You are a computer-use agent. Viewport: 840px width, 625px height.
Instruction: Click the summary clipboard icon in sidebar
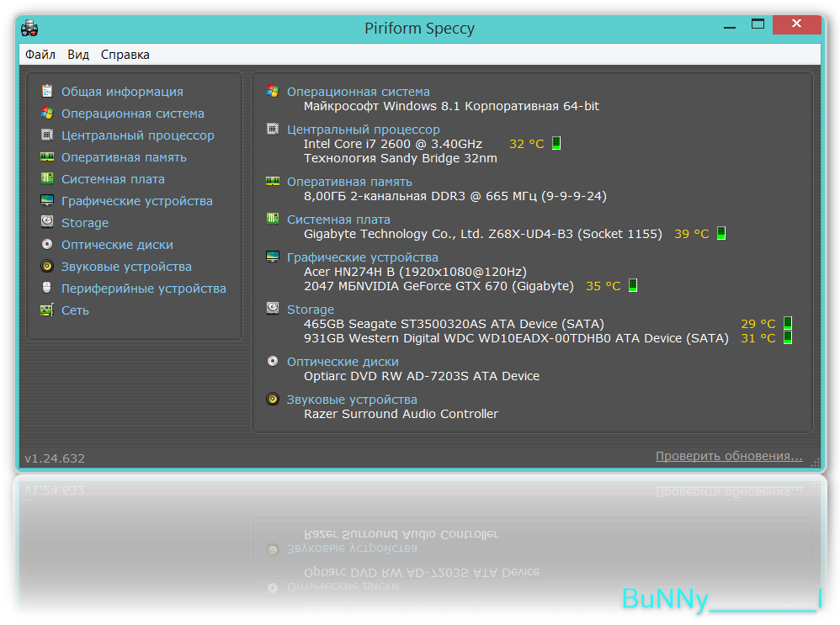[47, 91]
